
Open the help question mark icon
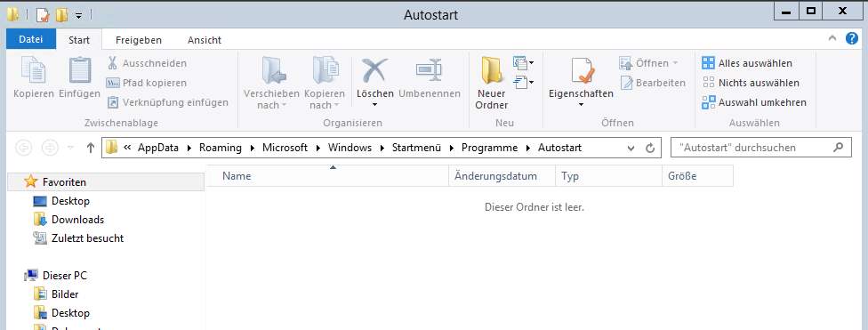point(851,39)
